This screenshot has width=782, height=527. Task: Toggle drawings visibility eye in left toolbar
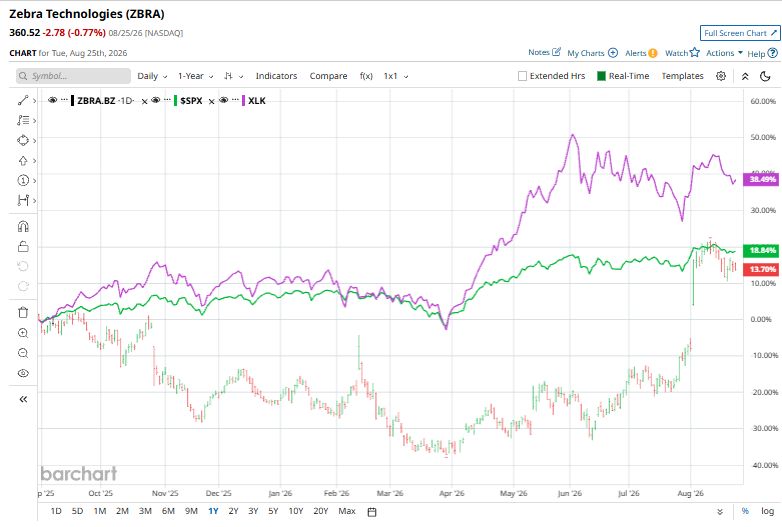23,373
